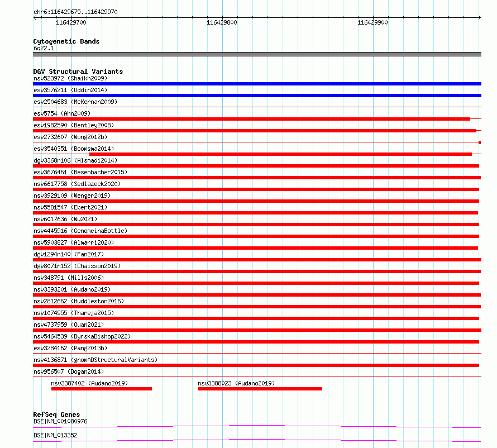
Task: Click ruler position 116429900
Action: (373, 22)
